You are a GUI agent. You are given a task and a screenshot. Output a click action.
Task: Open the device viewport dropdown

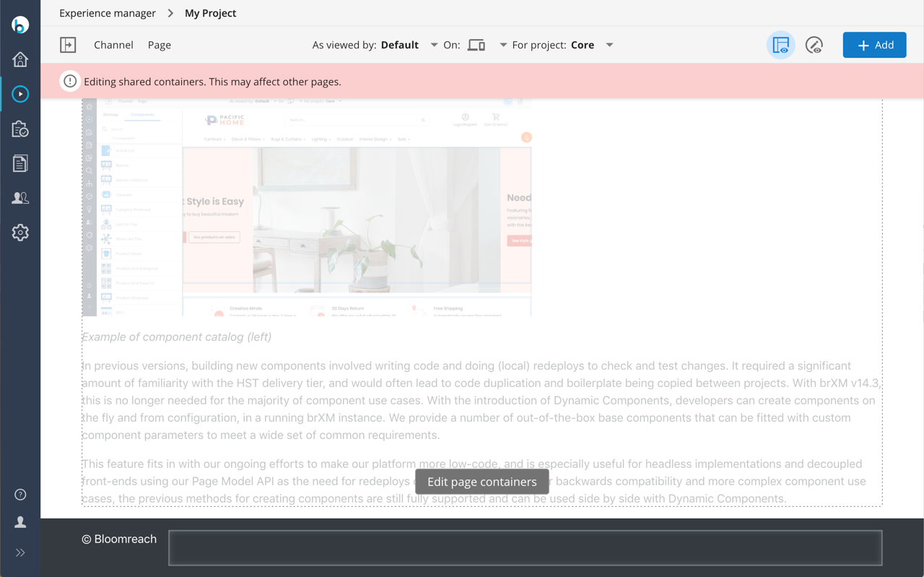click(503, 45)
